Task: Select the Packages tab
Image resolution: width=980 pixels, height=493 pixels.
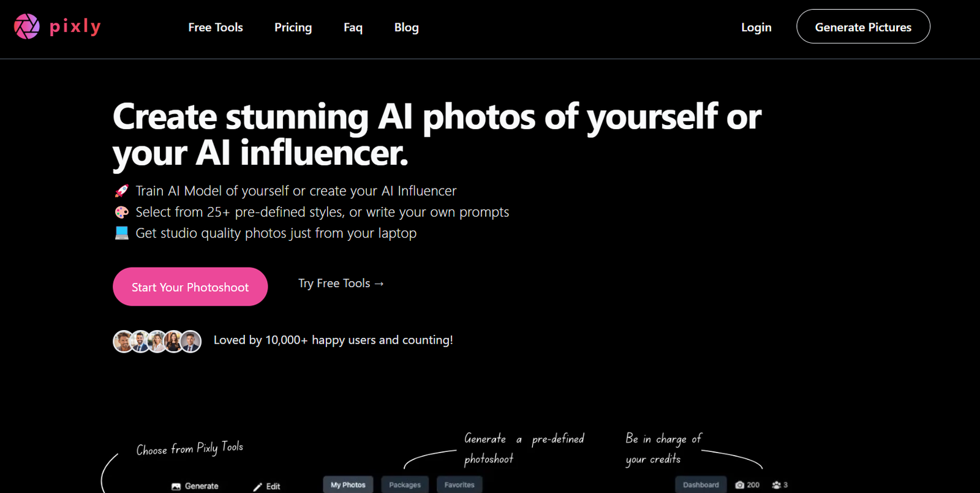Action: (x=405, y=485)
